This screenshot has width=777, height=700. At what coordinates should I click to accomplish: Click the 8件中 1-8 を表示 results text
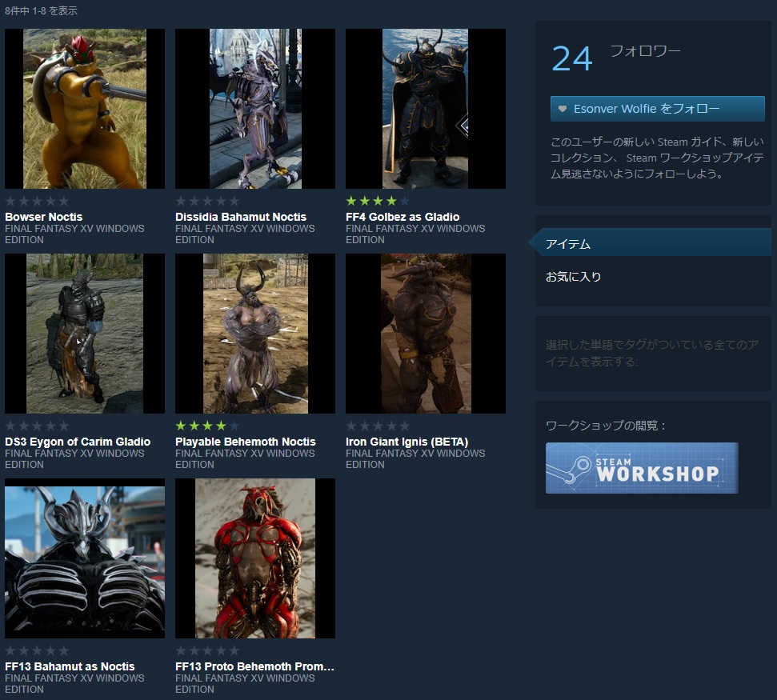click(41, 10)
